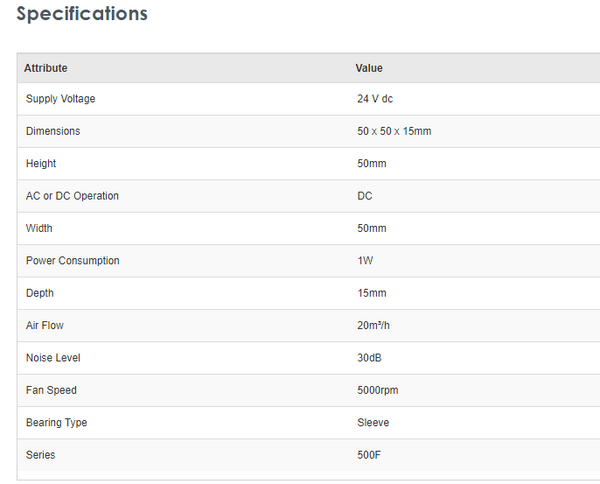Select the Sleeve bearing type value
The height and width of the screenshot is (484, 600).
373,423
